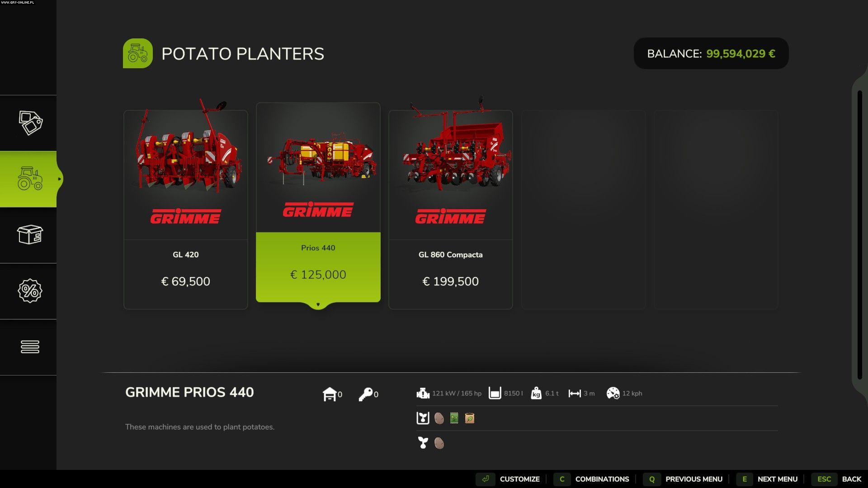Expand the selected Prios 440 arrow

tap(318, 305)
